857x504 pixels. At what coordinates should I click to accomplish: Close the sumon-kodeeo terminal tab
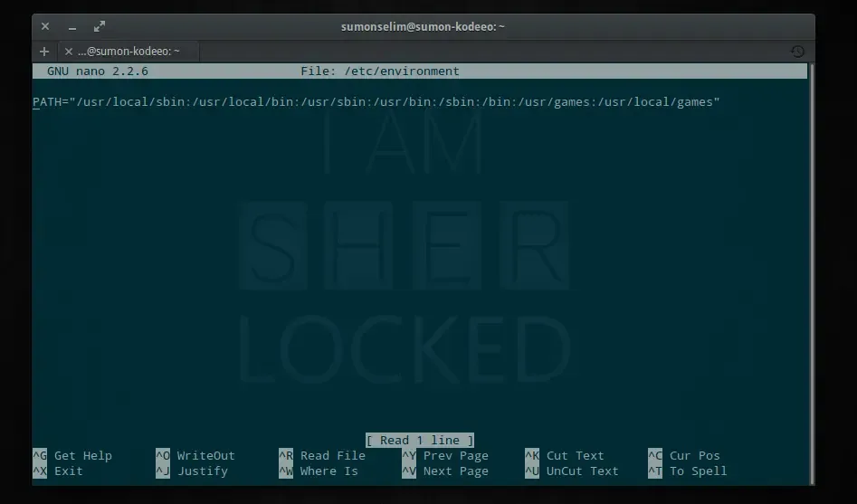68,52
